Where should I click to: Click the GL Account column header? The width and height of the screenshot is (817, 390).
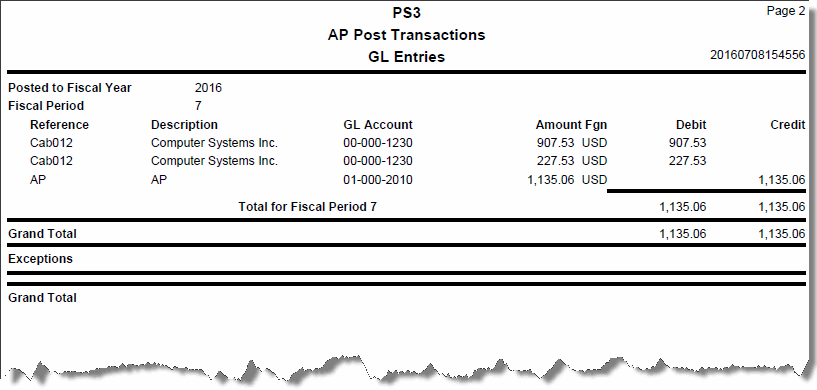click(x=378, y=125)
